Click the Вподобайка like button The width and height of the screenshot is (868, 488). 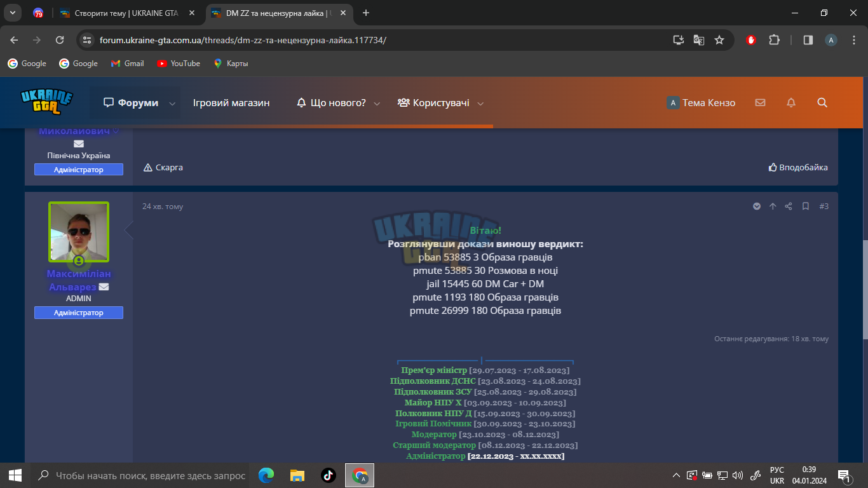(x=798, y=167)
